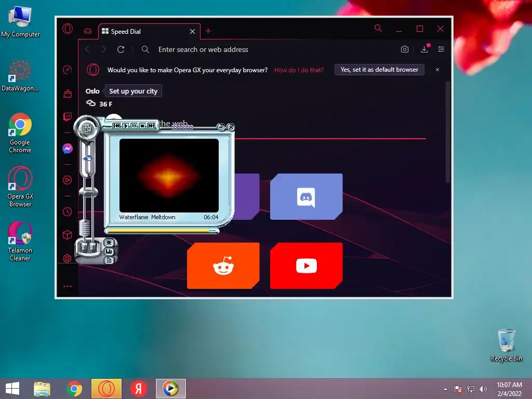Click 'How do I do that?' link
The image size is (532, 399).
pyautogui.click(x=299, y=70)
